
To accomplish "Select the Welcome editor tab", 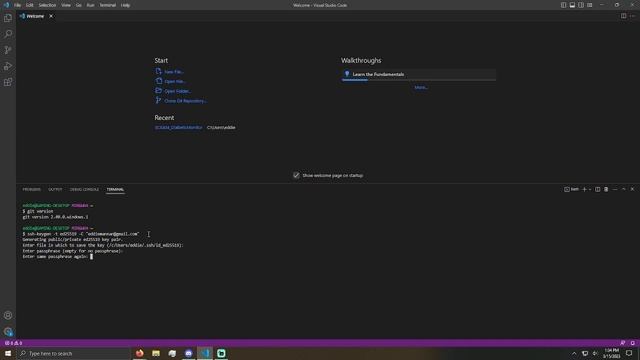I will coord(35,16).
